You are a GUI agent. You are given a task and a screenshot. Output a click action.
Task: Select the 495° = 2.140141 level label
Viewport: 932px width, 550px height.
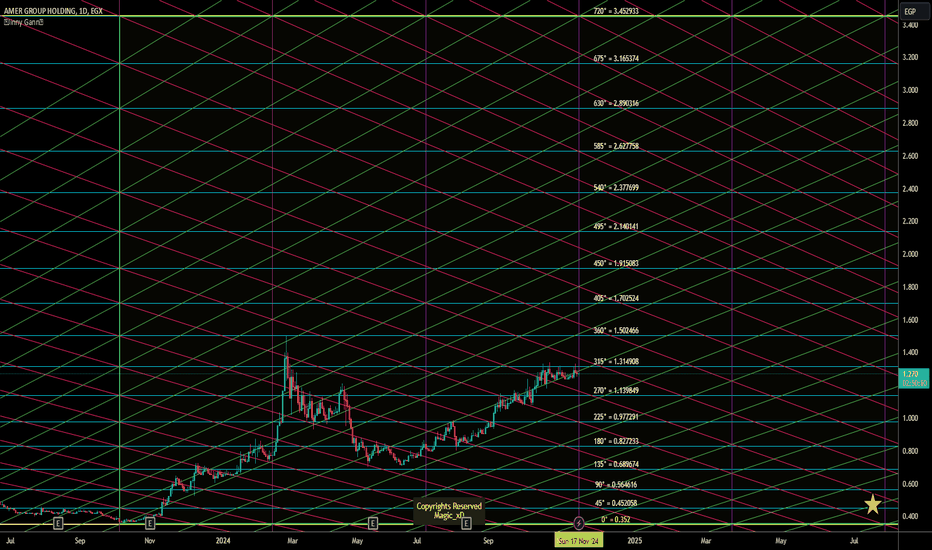[x=616, y=227]
